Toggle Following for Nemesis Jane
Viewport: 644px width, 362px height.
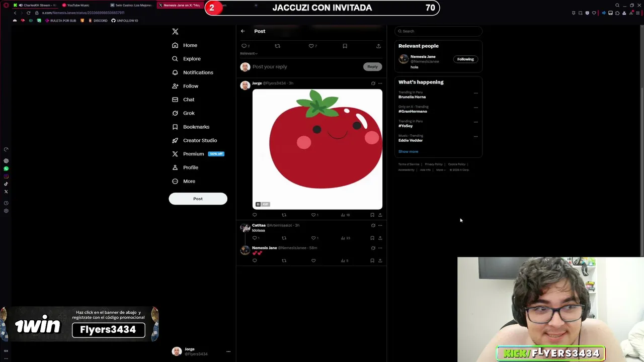coord(465,59)
